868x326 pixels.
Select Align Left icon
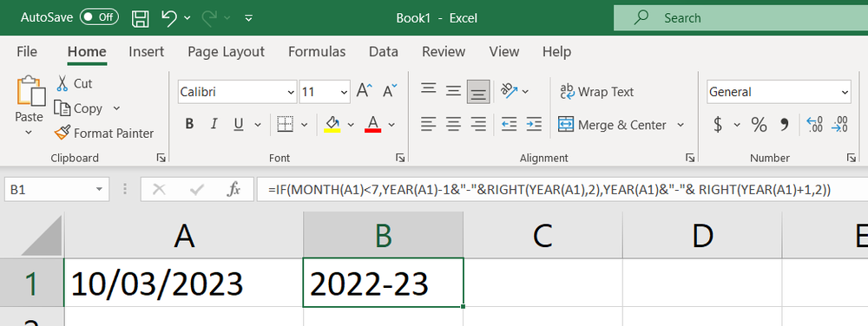pyautogui.click(x=428, y=124)
